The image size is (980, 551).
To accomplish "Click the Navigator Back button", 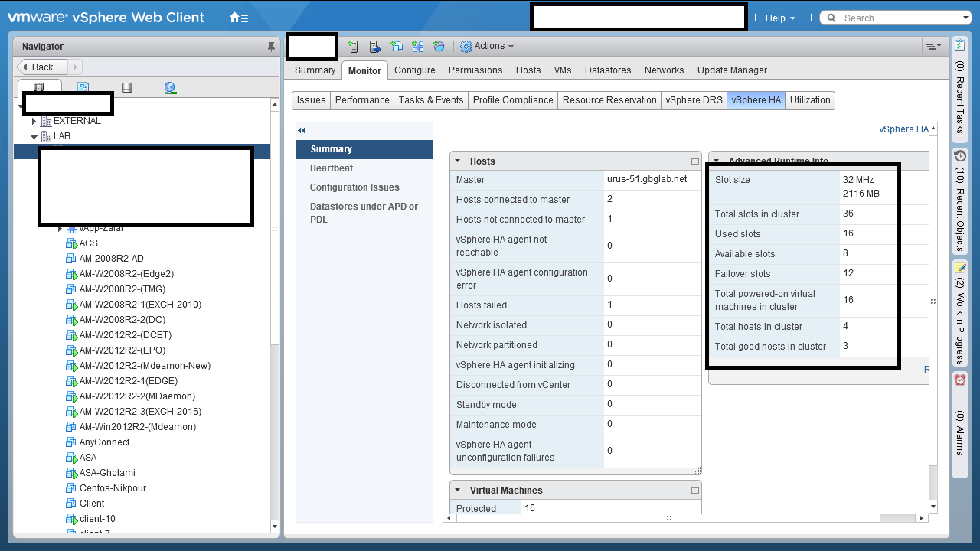I will [x=43, y=67].
